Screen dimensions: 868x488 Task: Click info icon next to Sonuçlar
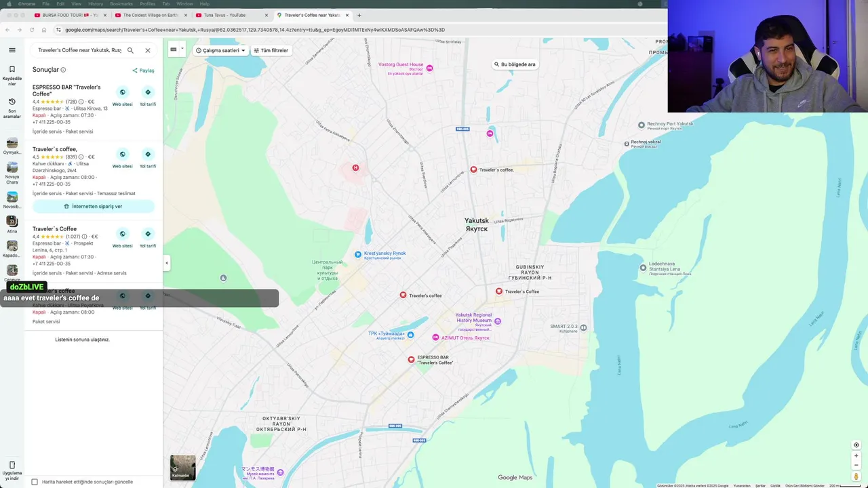click(x=63, y=70)
